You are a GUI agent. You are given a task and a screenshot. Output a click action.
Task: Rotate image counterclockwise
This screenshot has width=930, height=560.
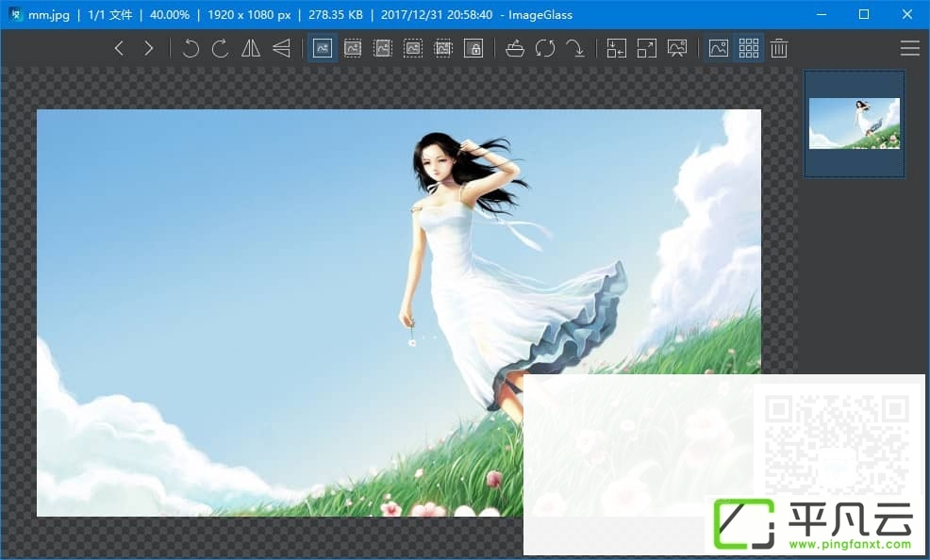[191, 48]
